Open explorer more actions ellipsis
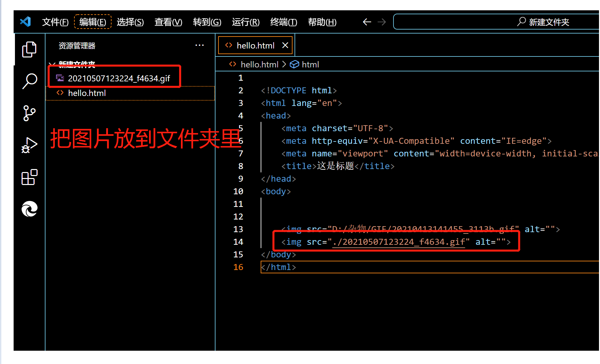 point(200,45)
